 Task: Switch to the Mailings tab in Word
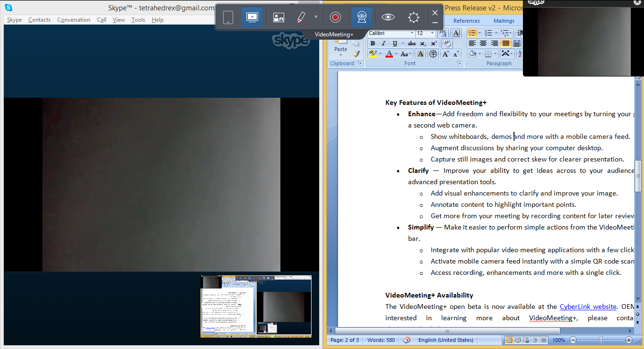504,21
